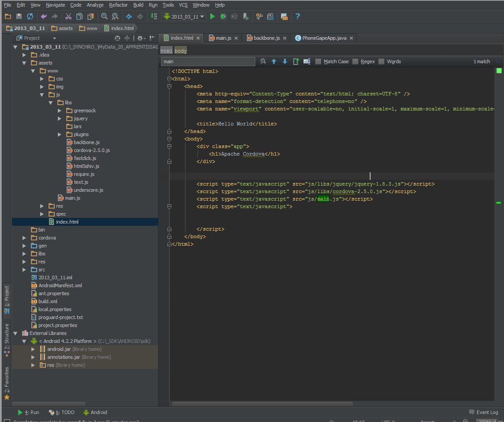
Task: Open Project Structure icon
Action: [x=270, y=16]
